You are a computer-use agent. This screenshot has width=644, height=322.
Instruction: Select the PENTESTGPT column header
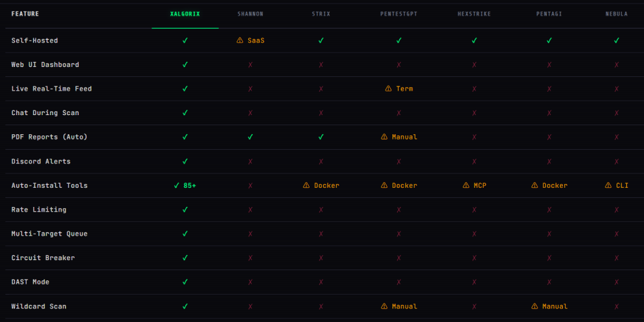click(398, 14)
